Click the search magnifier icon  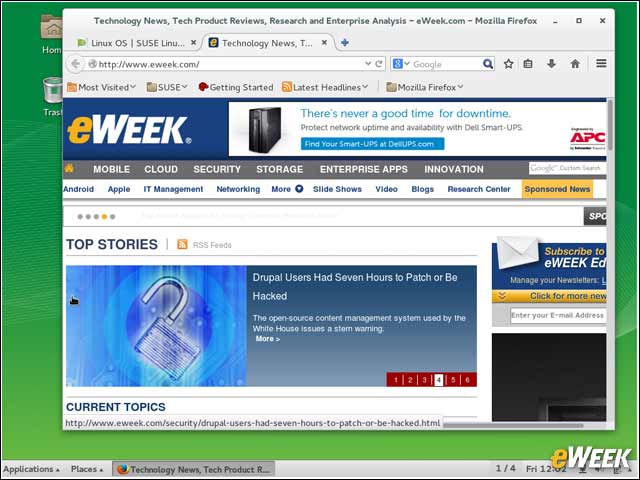click(x=487, y=64)
